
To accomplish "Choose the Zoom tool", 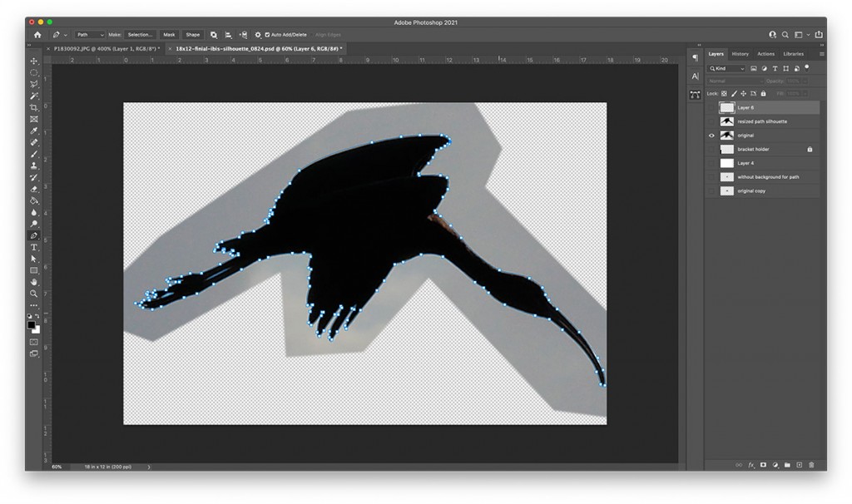I will click(x=35, y=293).
